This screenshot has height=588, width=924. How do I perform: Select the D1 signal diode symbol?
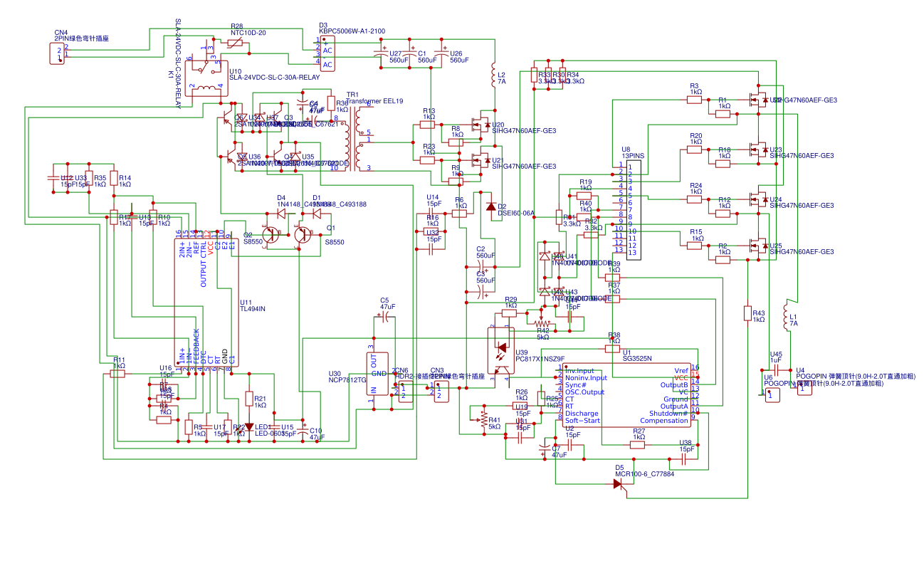(x=317, y=212)
